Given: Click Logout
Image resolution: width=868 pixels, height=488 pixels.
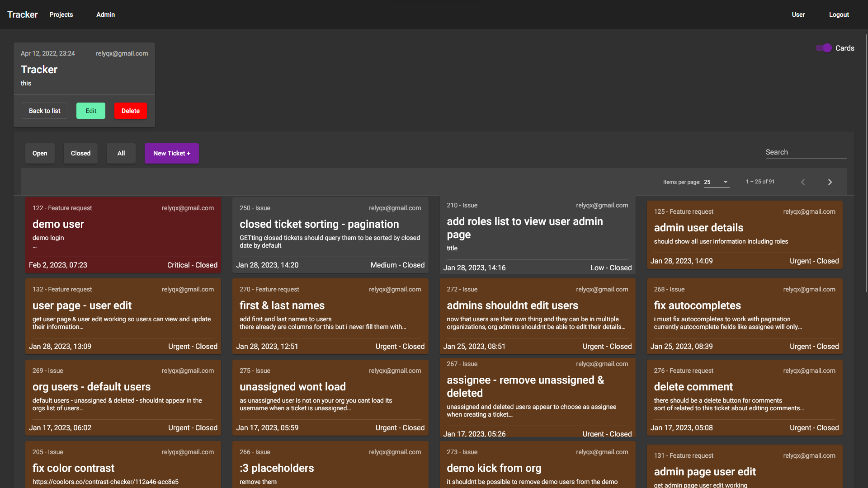Looking at the screenshot, I should 839,14.
